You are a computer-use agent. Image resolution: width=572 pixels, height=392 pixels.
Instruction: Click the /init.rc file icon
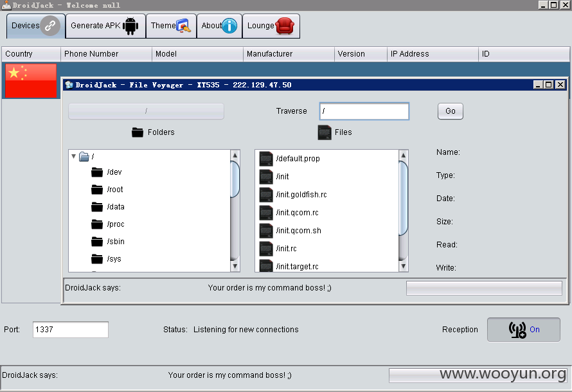coord(266,249)
